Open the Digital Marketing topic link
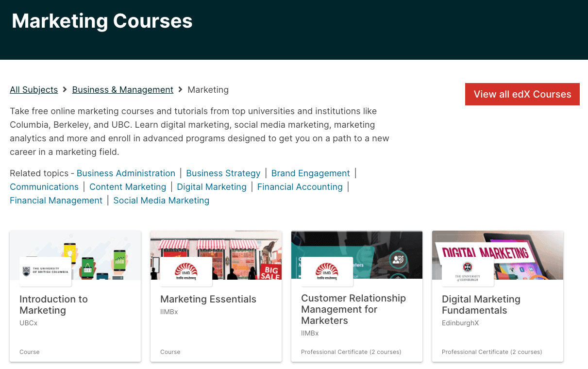The image size is (588, 369). (212, 186)
